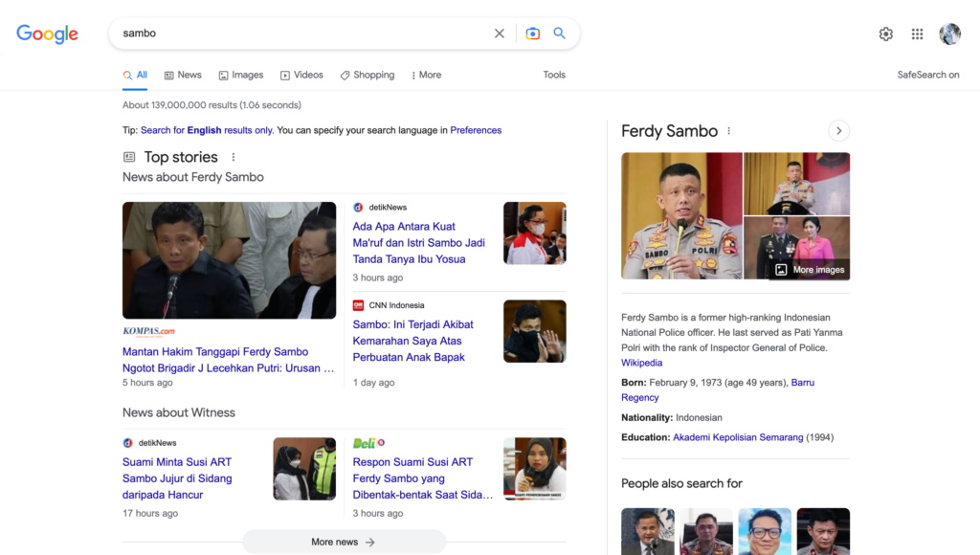Open the Wikipedia link for Ferdy Sambo
Screen dimensions: 980x555
pyautogui.click(x=641, y=363)
